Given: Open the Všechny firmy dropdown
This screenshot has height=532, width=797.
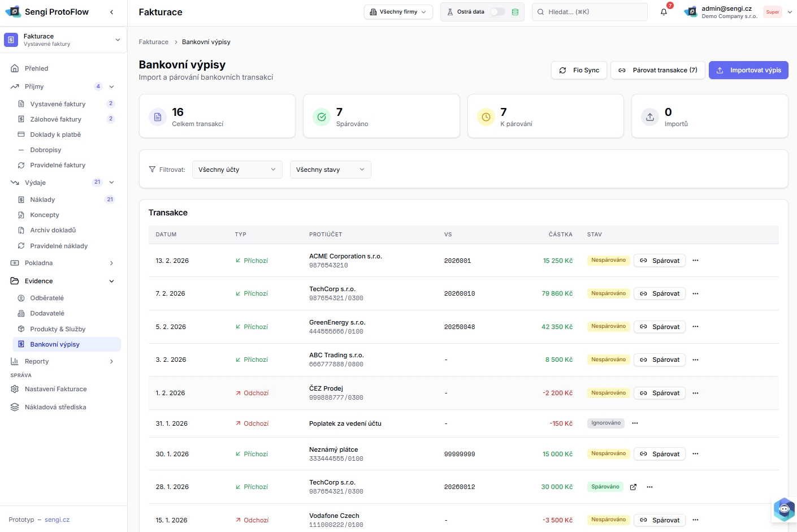Looking at the screenshot, I should point(398,12).
